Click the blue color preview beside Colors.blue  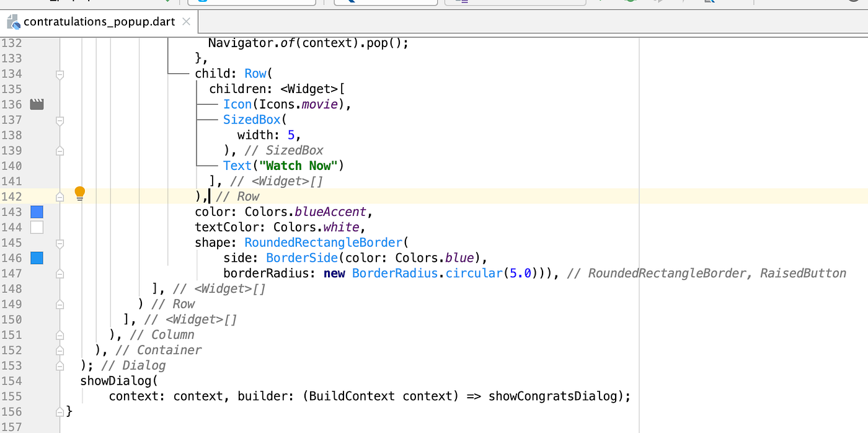point(37,257)
